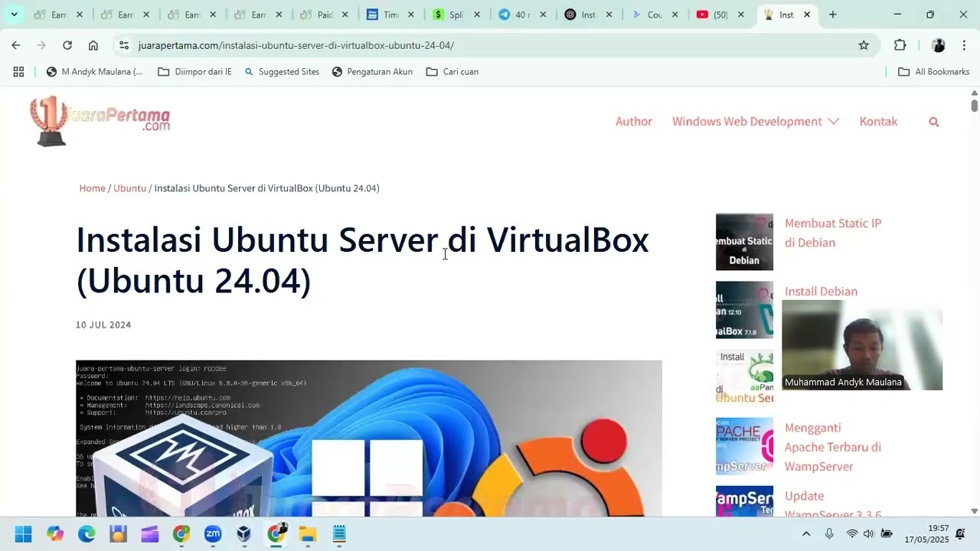
Task: Bookmark this page with the star icon
Action: click(x=864, y=45)
